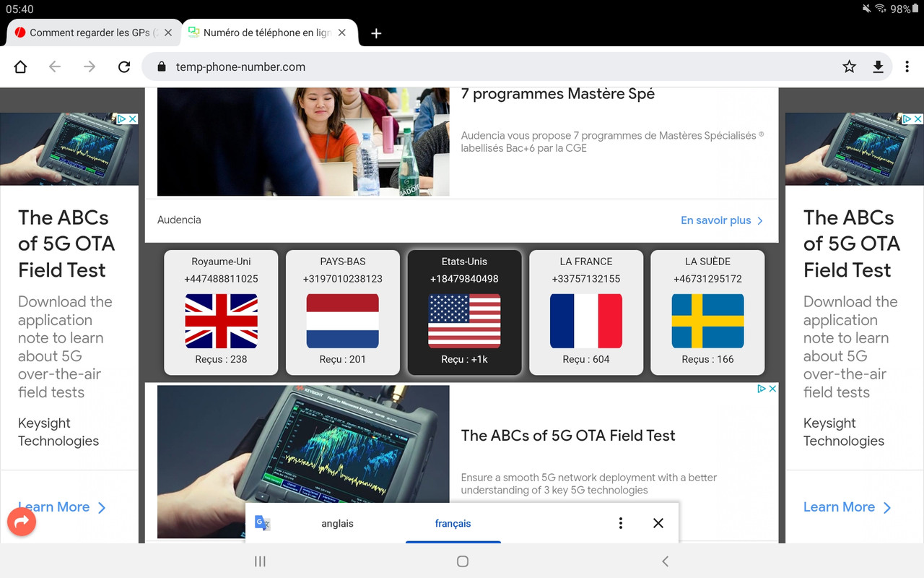Close the 'Comment regarder les GPs' tab
924x578 pixels.
click(167, 33)
